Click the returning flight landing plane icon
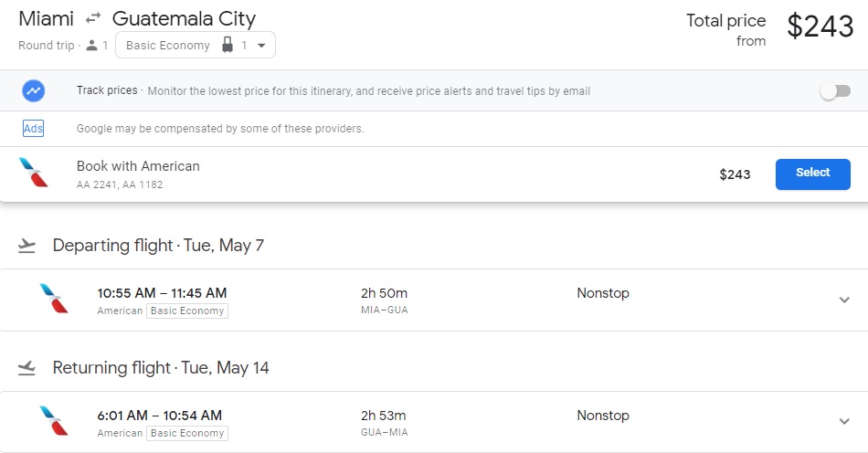 (27, 368)
